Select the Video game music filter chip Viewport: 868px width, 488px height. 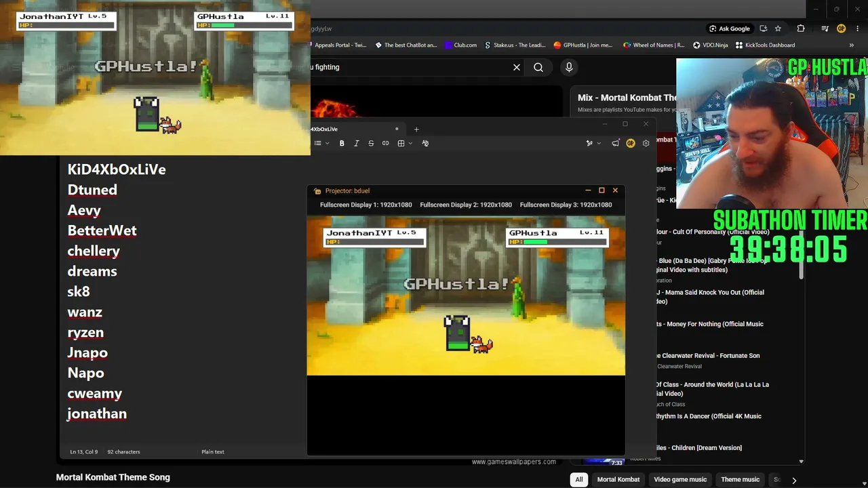point(680,480)
